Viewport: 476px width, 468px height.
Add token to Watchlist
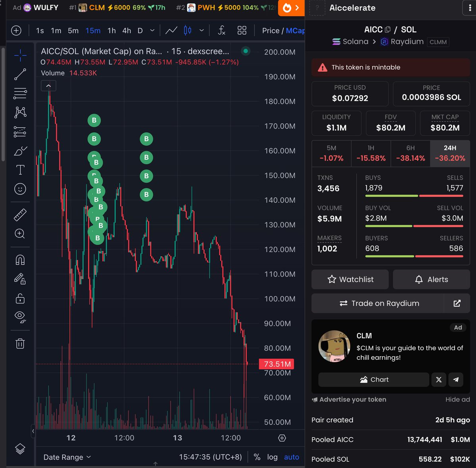pos(350,280)
